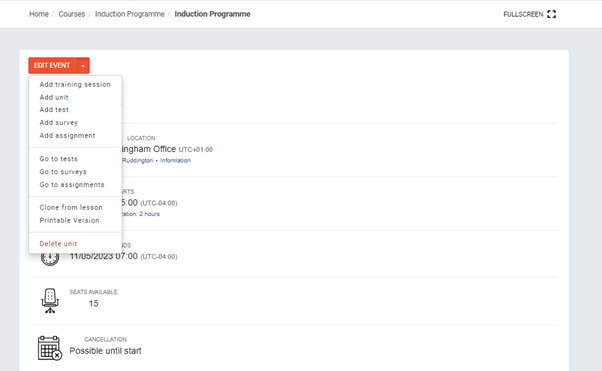Click the cancellation calendar icon
The width and height of the screenshot is (602, 371).
(50, 348)
